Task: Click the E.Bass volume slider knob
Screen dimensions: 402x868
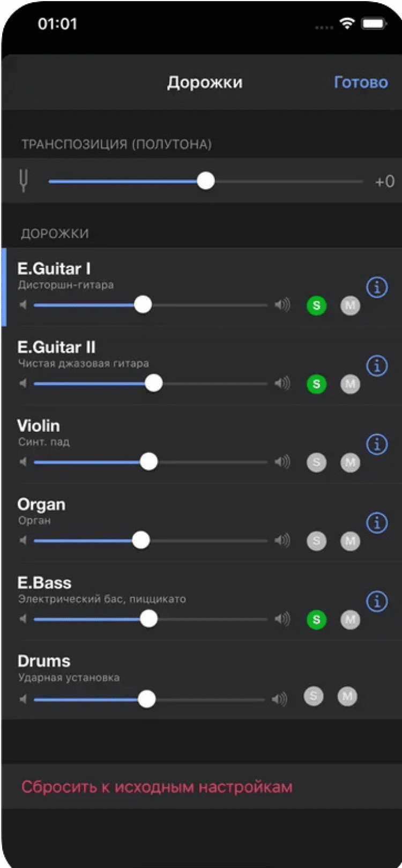Action: click(148, 619)
